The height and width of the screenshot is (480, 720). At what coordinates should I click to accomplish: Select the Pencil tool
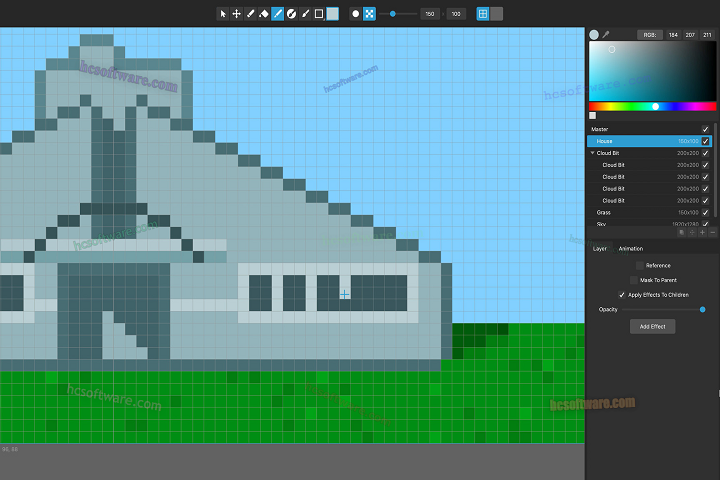click(250, 14)
